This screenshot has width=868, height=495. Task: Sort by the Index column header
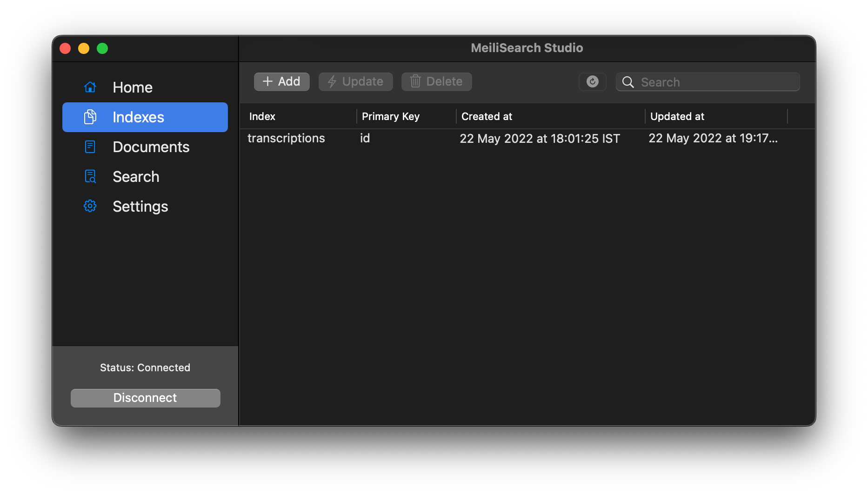point(262,116)
